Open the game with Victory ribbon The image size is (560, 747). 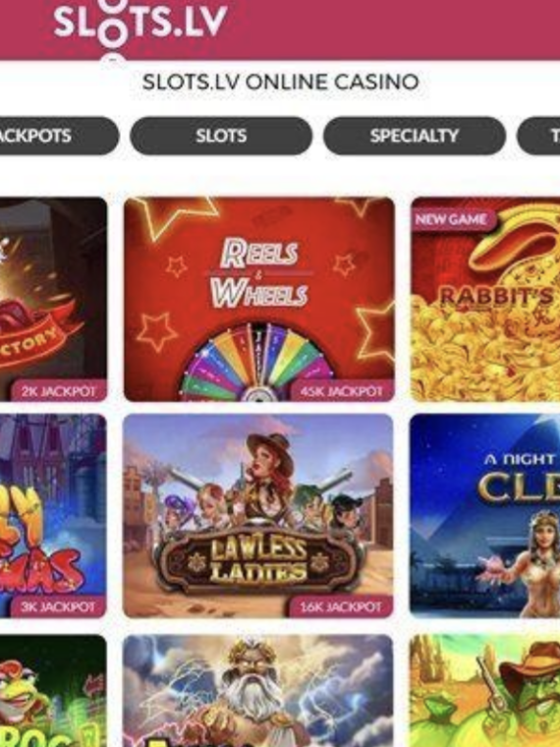[x=53, y=299]
